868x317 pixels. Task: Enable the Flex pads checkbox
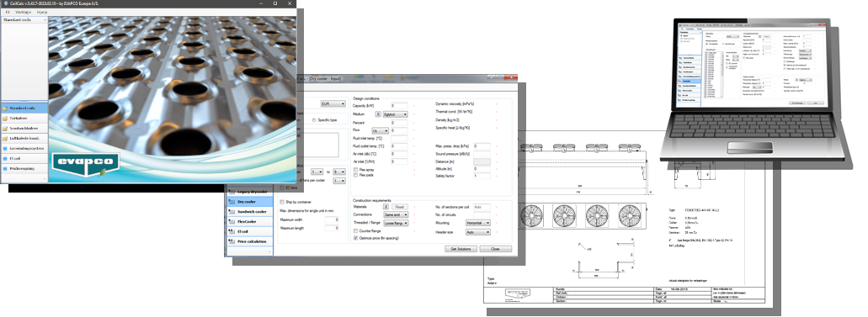tap(355, 175)
